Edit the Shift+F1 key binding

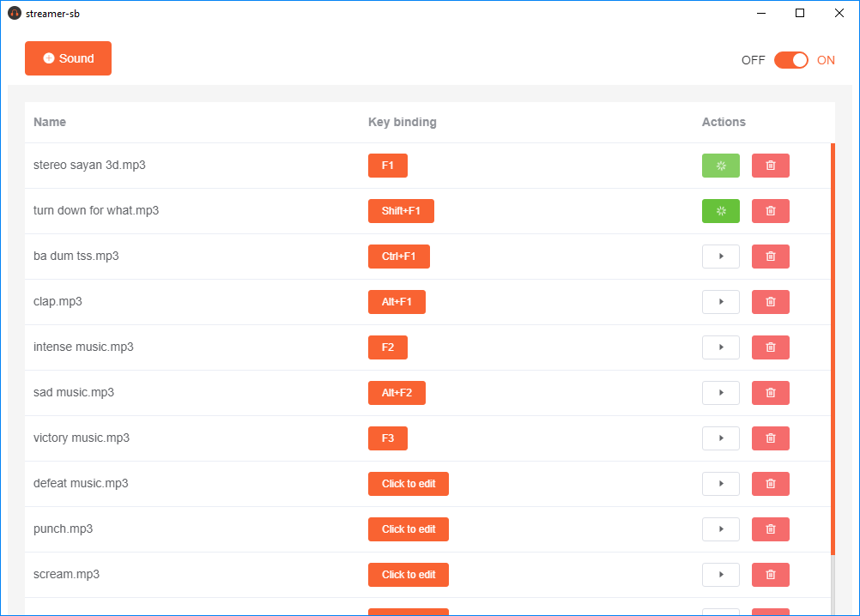401,211
